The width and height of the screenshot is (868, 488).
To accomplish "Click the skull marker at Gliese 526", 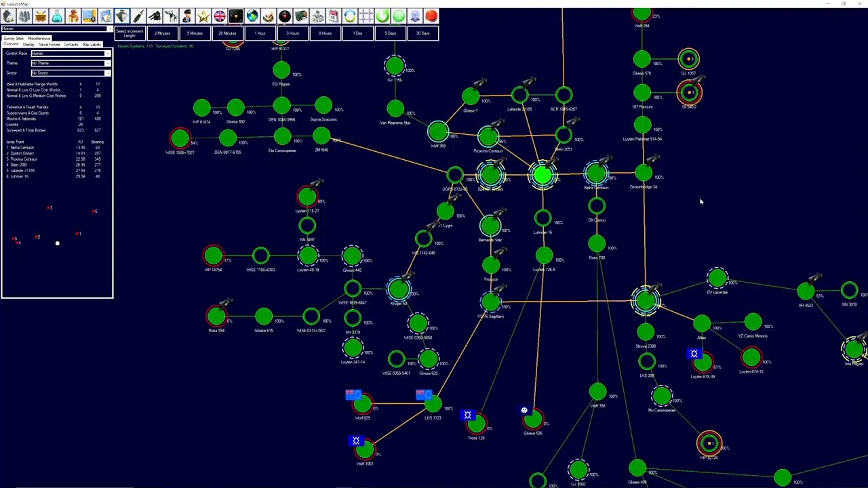I will click(x=524, y=410).
